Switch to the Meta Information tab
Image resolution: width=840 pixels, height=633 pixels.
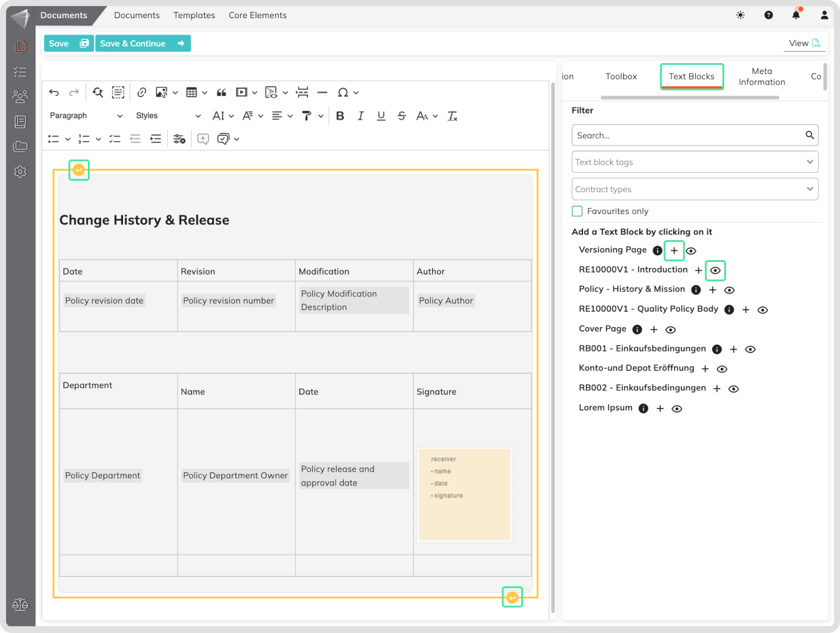click(761, 76)
